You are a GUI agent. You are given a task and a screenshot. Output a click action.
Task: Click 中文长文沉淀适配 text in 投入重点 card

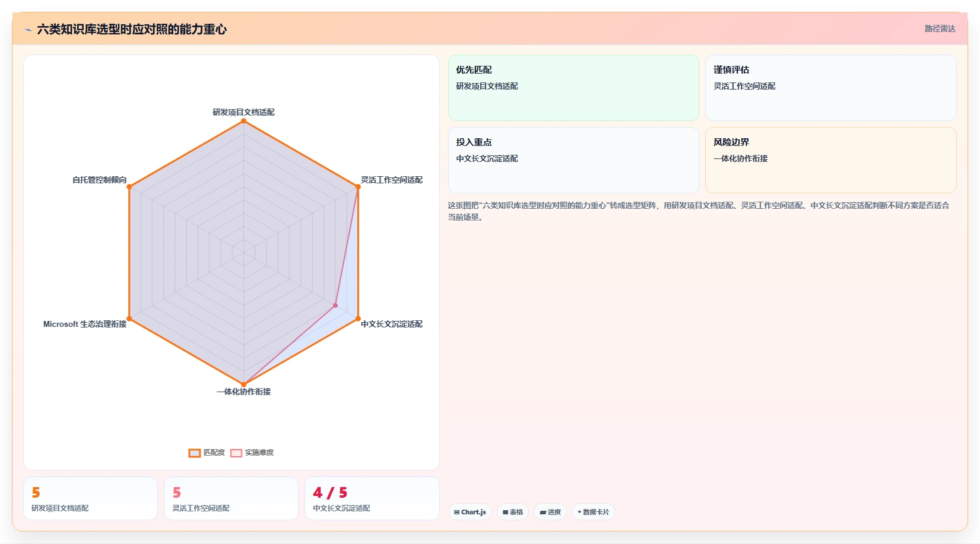[x=487, y=158]
